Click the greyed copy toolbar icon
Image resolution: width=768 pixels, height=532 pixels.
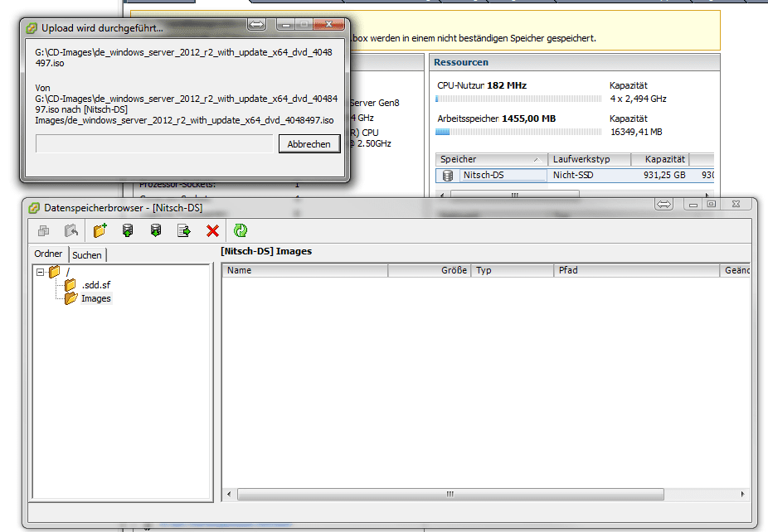point(44,230)
